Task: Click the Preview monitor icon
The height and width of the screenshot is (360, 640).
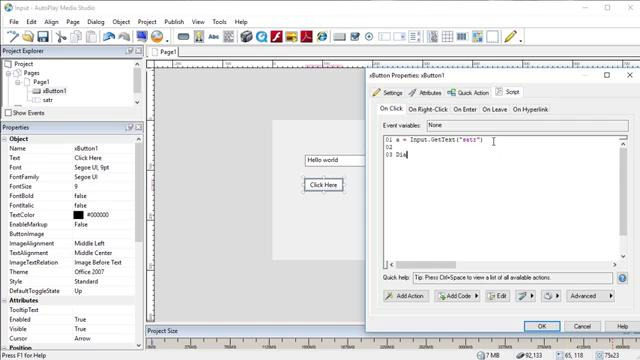Action: pos(142,37)
